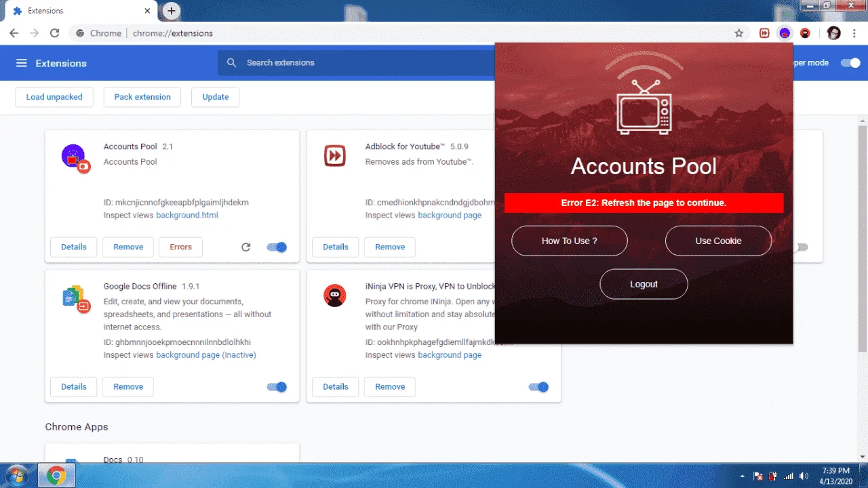This screenshot has width=868, height=488.
Task: Click the Accounts Pool extension card icon
Action: (75, 158)
